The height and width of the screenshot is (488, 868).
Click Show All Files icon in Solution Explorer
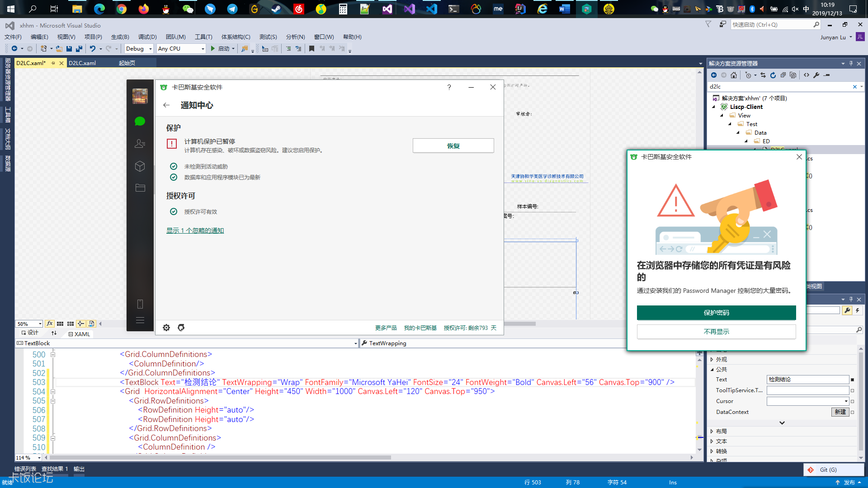793,75
